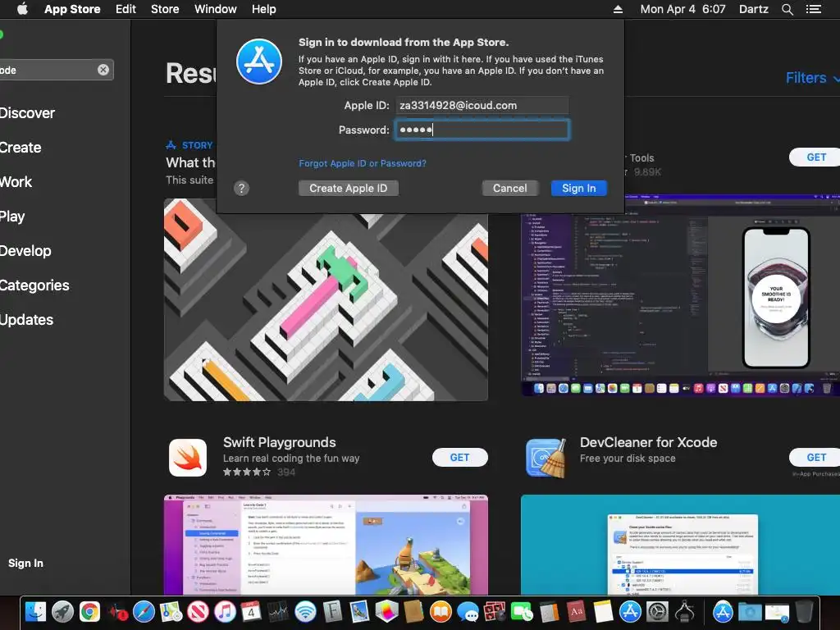Open Swift Playgrounds screenshot preview
Screen dimensions: 840x630
point(326,545)
